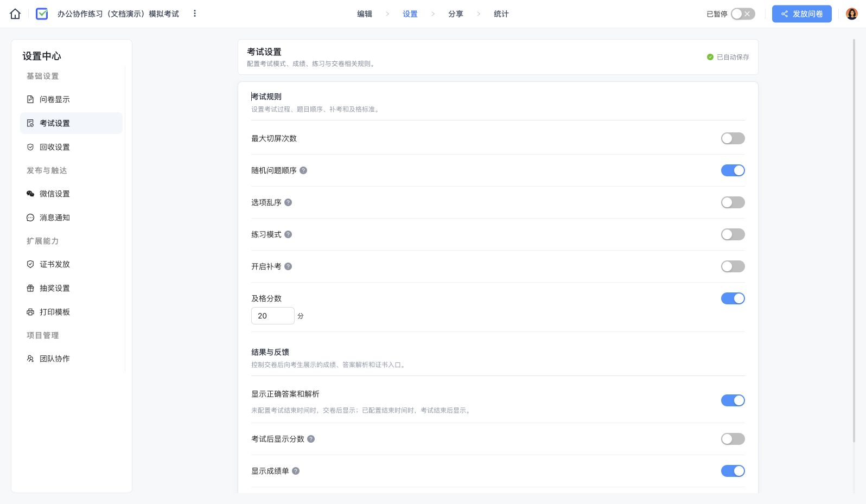The width and height of the screenshot is (866, 504).
Task: Click the help icon beside 考试后显示分数
Action: 311,439
